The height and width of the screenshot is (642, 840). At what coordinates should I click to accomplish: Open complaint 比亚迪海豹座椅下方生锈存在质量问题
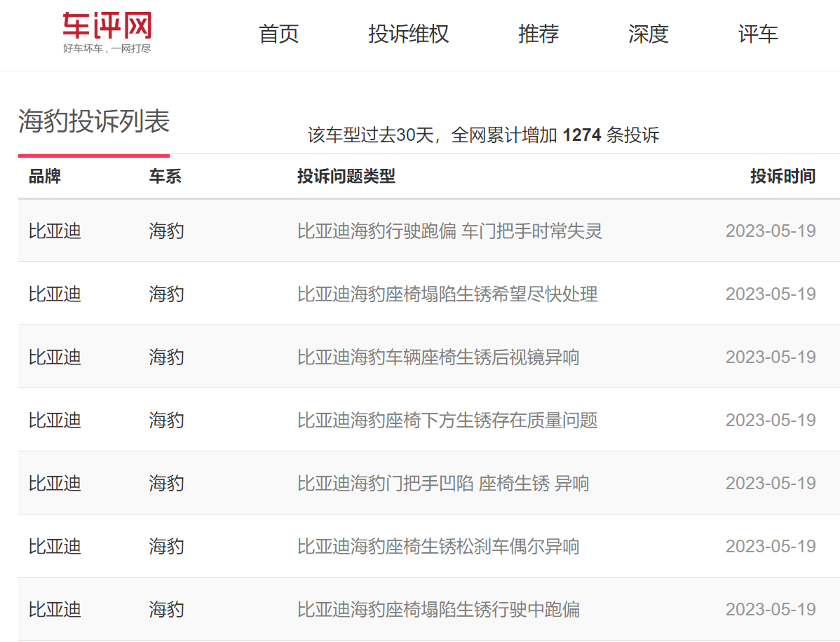(x=447, y=421)
